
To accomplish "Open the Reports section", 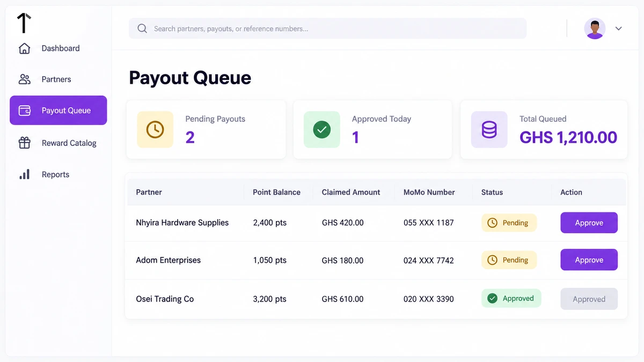I will point(58,174).
